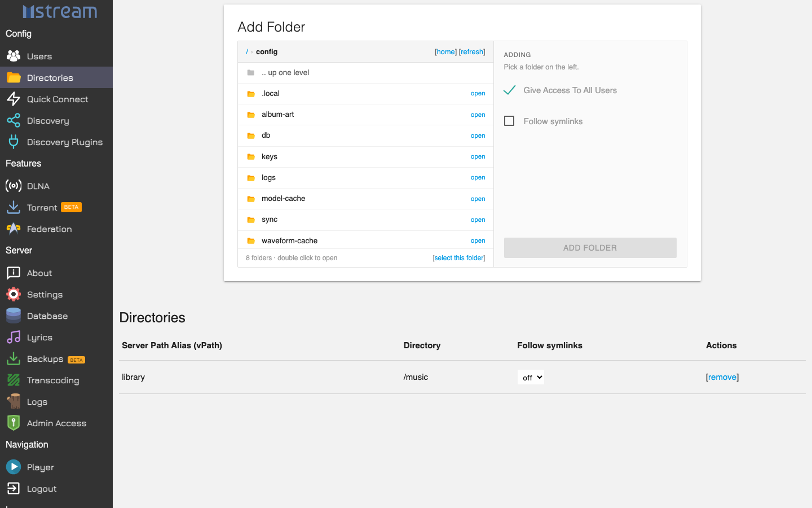
Task: Click the mStream logo
Action: [59, 11]
